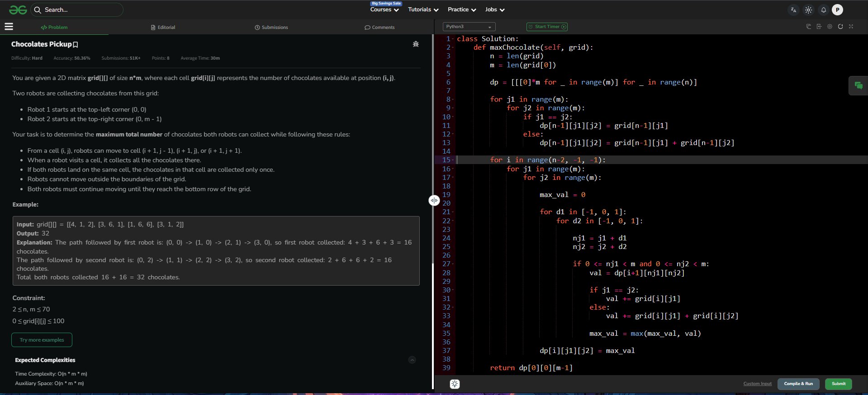Image resolution: width=868 pixels, height=395 pixels.
Task: Reset code with the refresh icon
Action: [840, 27]
